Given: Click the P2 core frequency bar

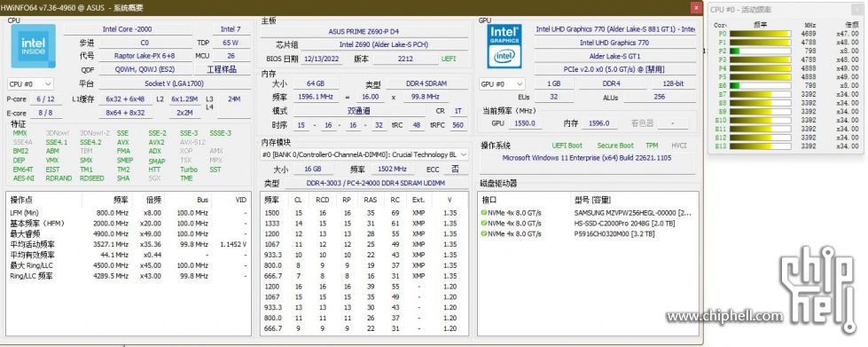Looking at the screenshot, I should point(761,51).
